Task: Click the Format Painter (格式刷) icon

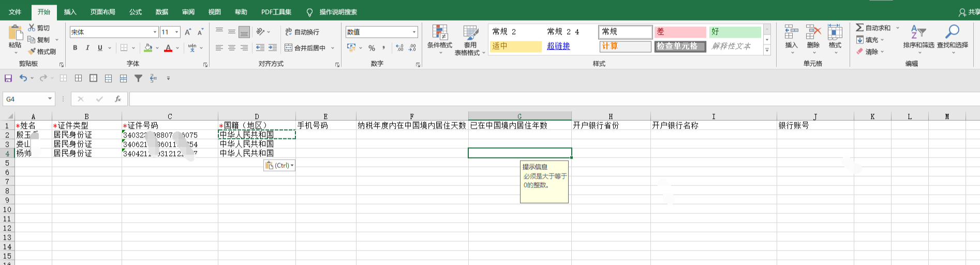Action: coord(33,52)
